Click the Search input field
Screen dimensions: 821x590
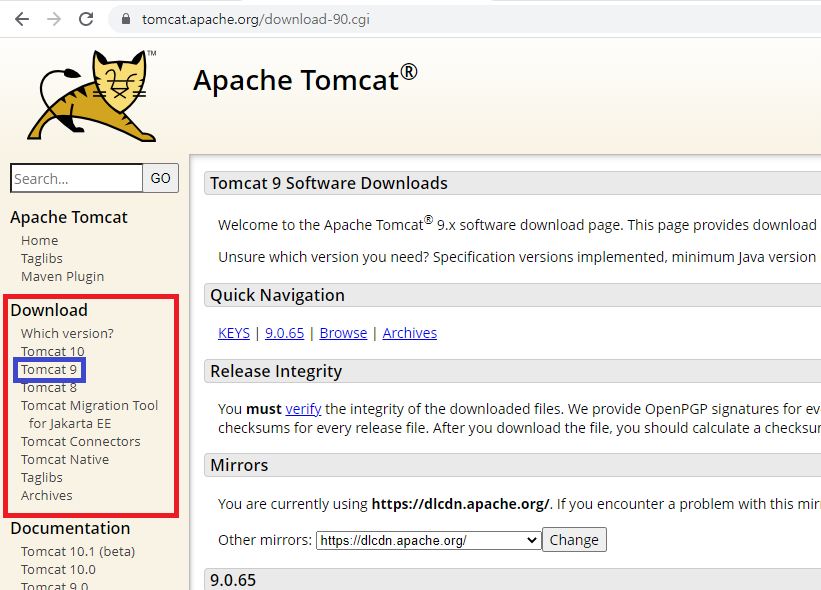[x=76, y=179]
